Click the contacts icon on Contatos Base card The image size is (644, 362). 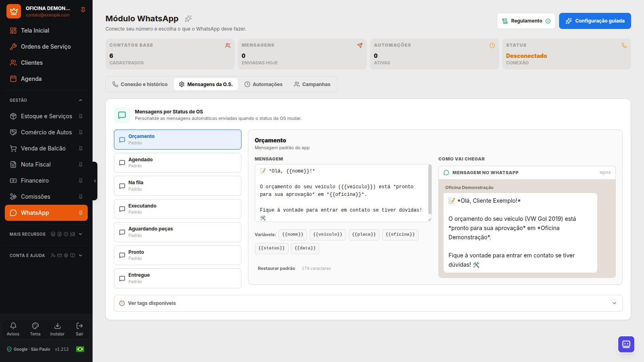228,45
